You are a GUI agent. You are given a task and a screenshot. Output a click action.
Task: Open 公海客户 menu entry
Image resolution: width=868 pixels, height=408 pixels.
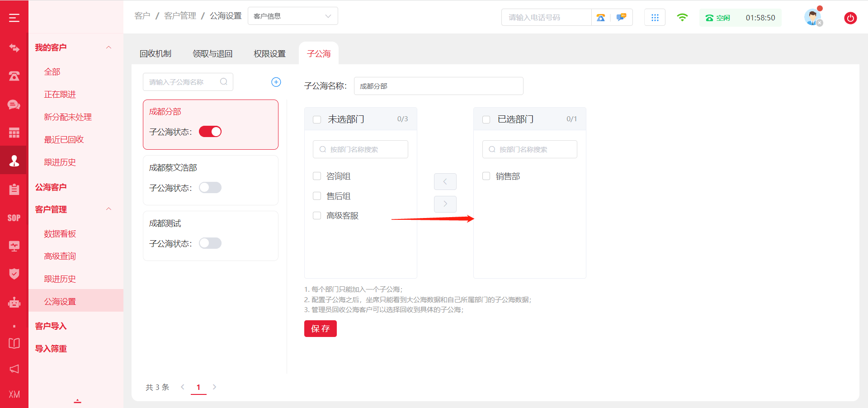pyautogui.click(x=51, y=187)
